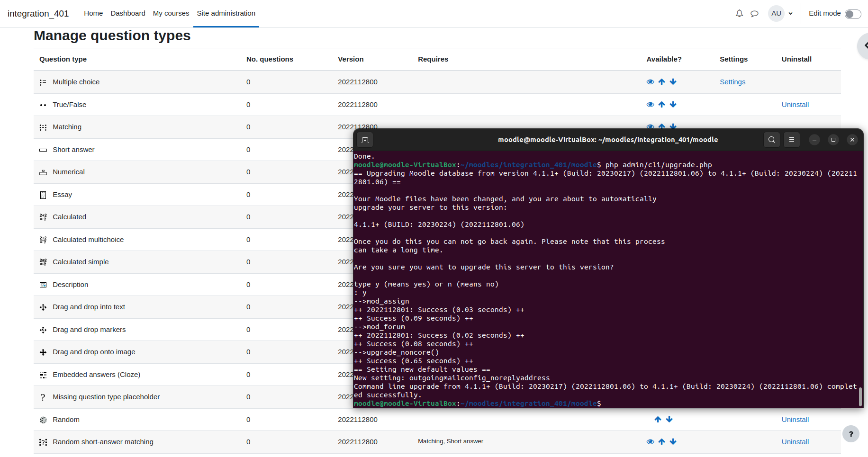Move True/False up in the list
Screen dimensions: 868x457
point(661,105)
